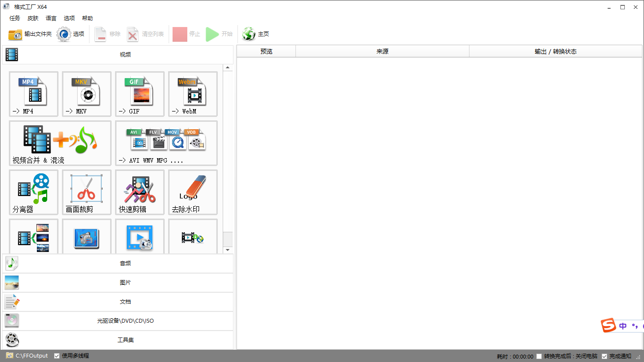This screenshot has height=362, width=644.
Task: Open 视频合并 & 混流 tool
Action: click(x=59, y=143)
